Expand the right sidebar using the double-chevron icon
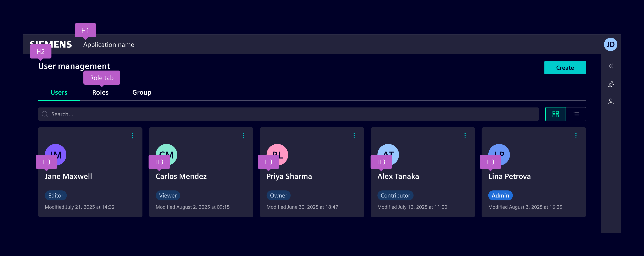 tap(611, 66)
